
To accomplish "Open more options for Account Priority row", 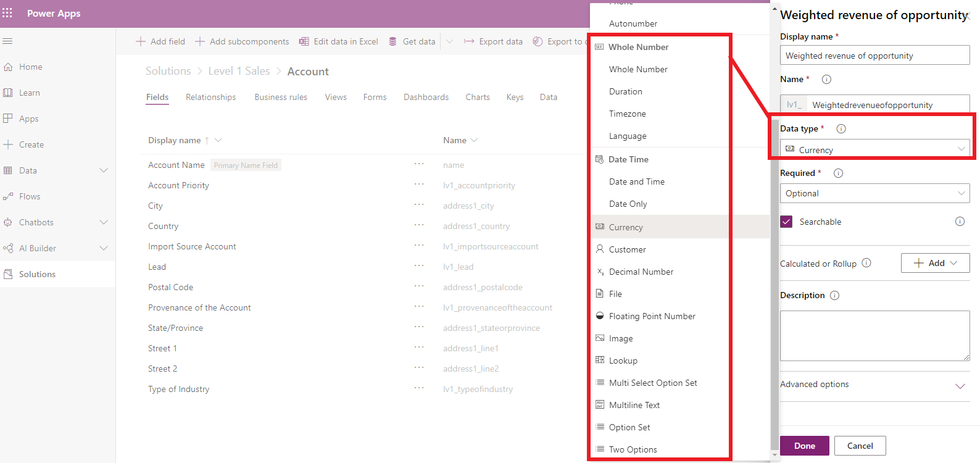I will (419, 184).
